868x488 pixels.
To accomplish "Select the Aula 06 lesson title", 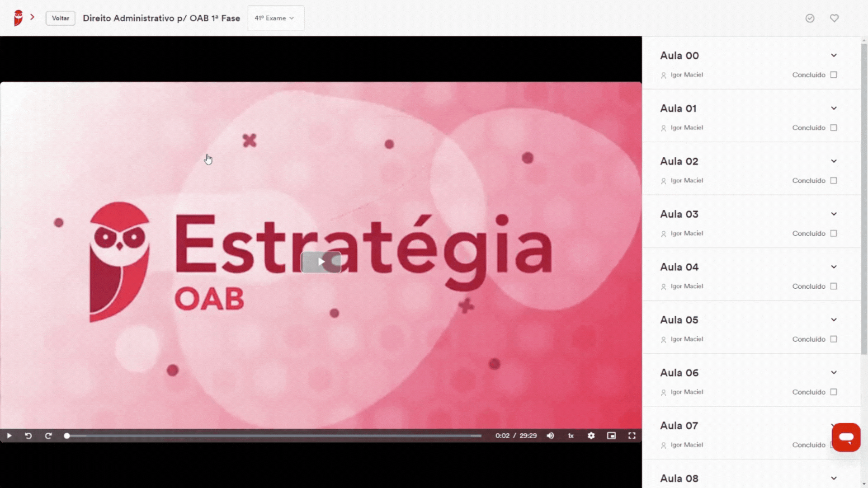I will click(679, 373).
